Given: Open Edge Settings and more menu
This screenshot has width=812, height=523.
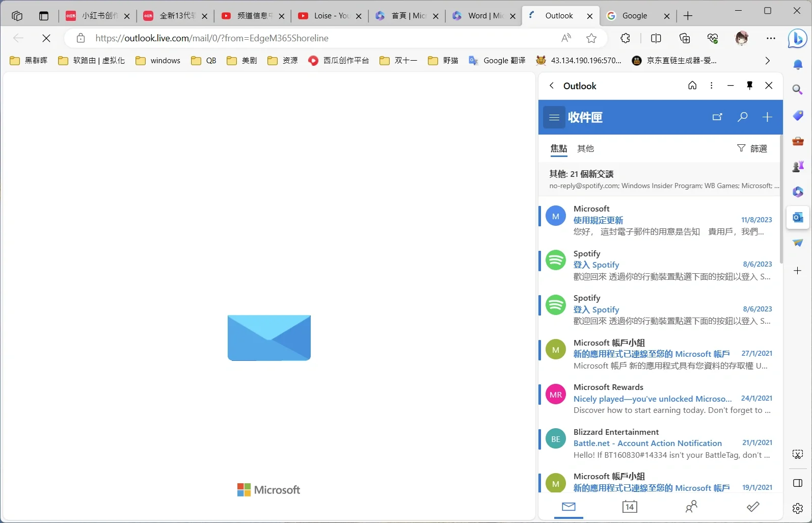Looking at the screenshot, I should [771, 38].
